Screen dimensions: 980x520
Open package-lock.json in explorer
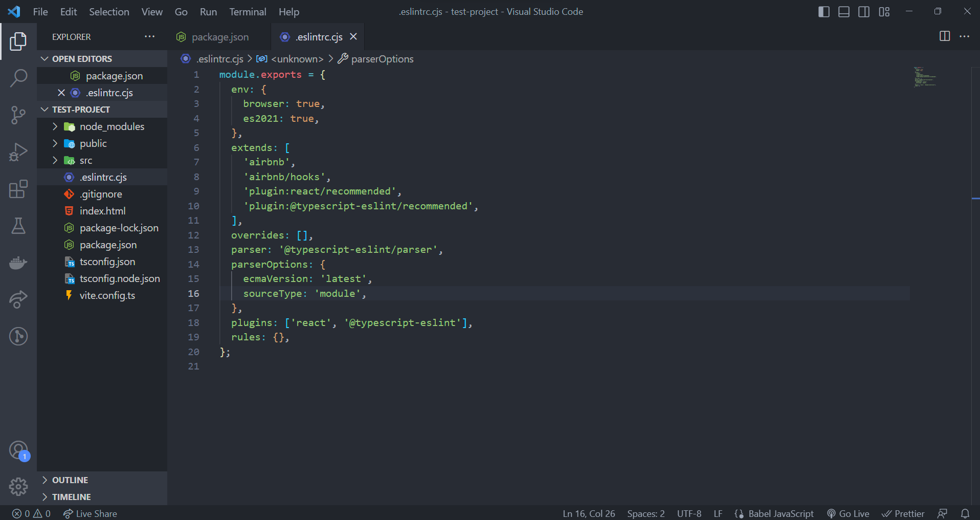coord(102,228)
